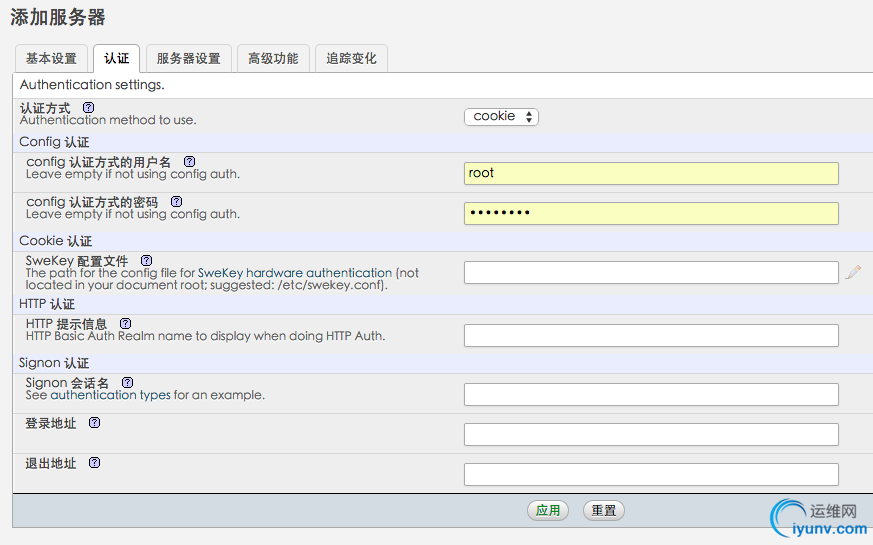The image size is (873, 545).
Task: Click the Signon 认证 section header
Action: click(x=54, y=363)
